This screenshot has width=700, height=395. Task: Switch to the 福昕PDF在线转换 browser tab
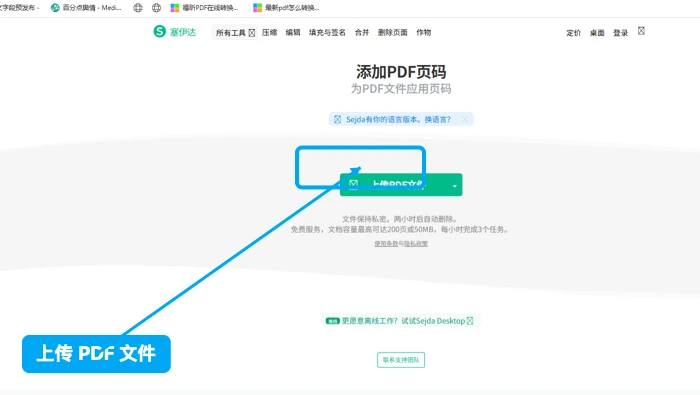tap(205, 8)
